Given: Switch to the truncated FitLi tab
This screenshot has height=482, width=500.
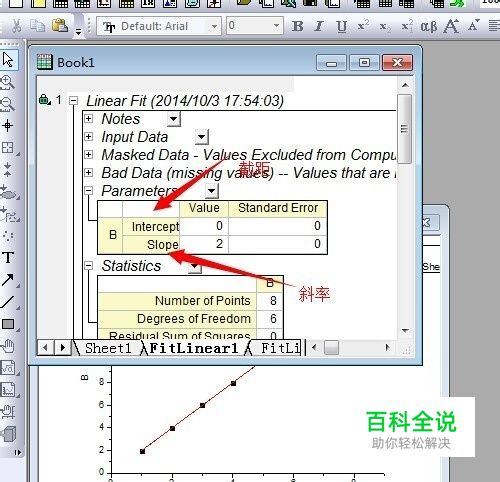Looking at the screenshot, I should tap(279, 348).
